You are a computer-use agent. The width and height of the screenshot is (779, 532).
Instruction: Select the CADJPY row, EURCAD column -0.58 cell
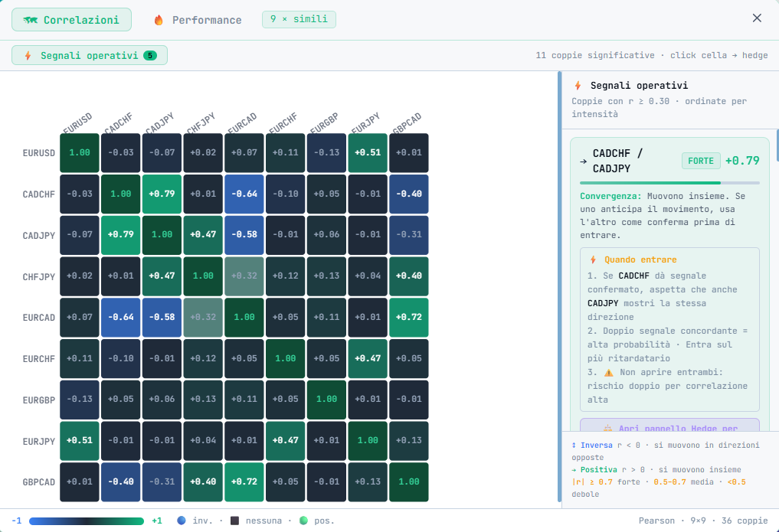(x=244, y=235)
